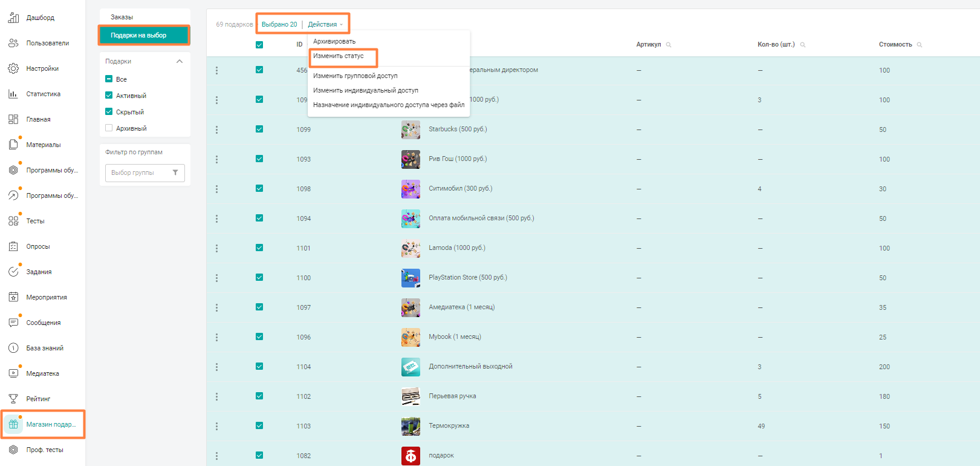Viewport: 980px width, 466px height.
Task: Switch to the Подарки на выбор tab
Action: coord(144,35)
